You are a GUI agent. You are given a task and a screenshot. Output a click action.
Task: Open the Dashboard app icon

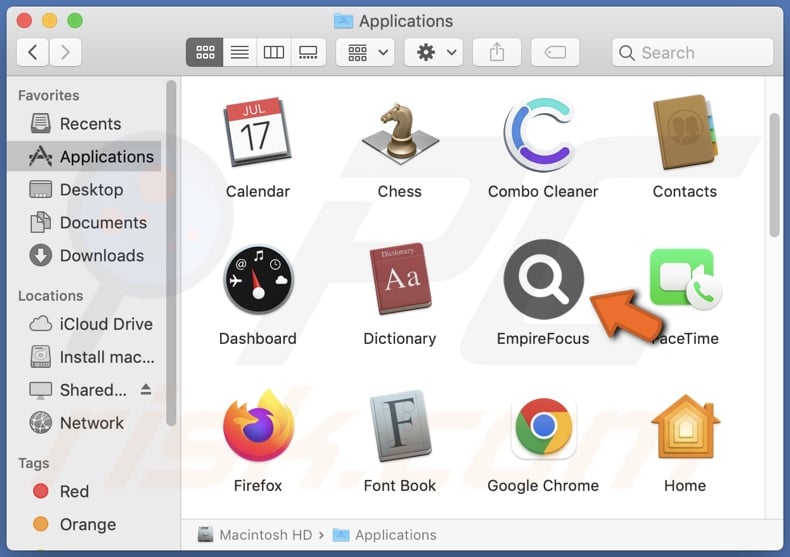[x=257, y=280]
